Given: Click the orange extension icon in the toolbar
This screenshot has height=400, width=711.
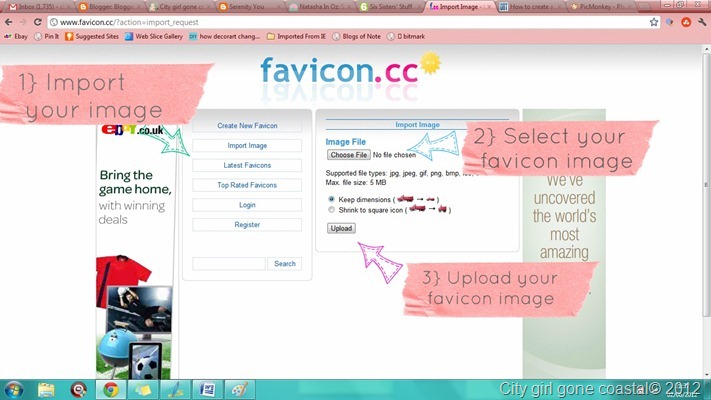Looking at the screenshot, I should coord(686,22).
